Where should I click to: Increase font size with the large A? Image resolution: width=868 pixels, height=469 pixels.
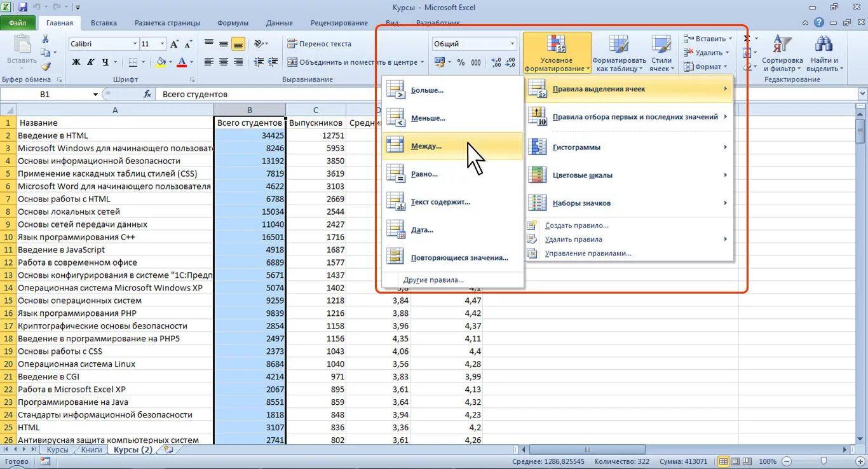pyautogui.click(x=176, y=44)
